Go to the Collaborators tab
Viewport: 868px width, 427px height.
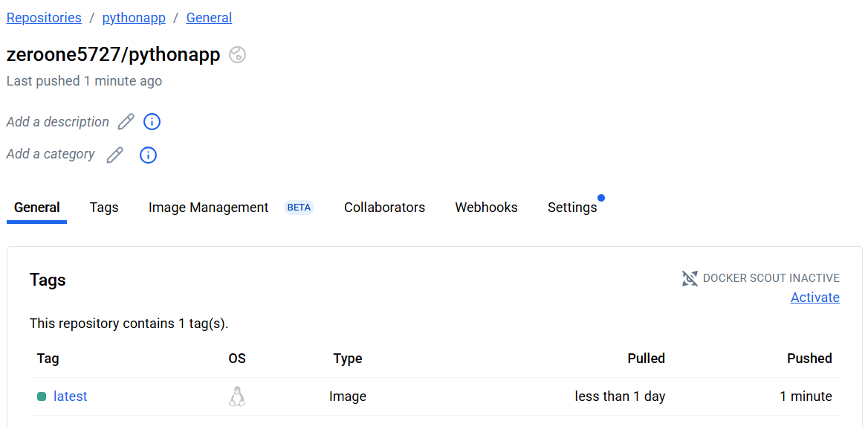(x=385, y=208)
